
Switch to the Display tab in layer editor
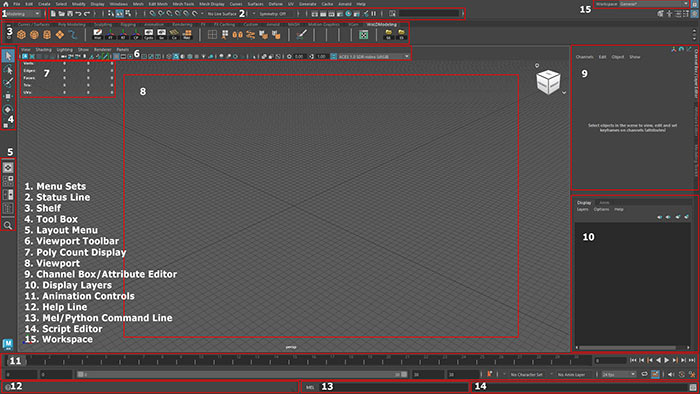pos(584,203)
